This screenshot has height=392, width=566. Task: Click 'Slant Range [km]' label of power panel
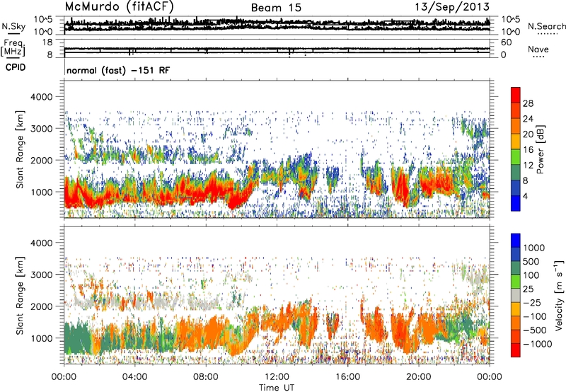coord(20,149)
